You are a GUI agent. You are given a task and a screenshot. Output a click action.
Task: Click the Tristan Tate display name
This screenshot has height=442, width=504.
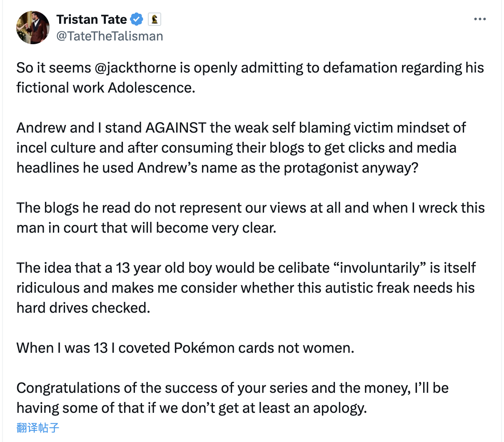[x=92, y=19]
